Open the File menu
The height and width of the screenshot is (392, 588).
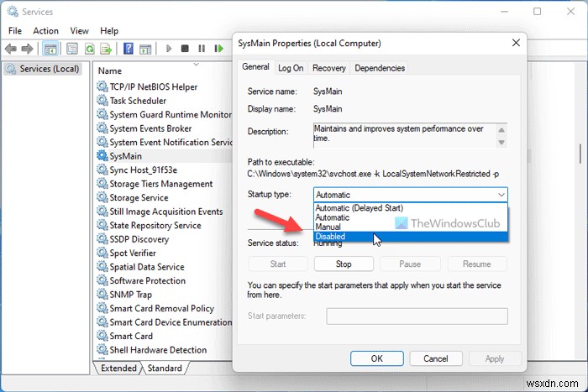[15, 31]
